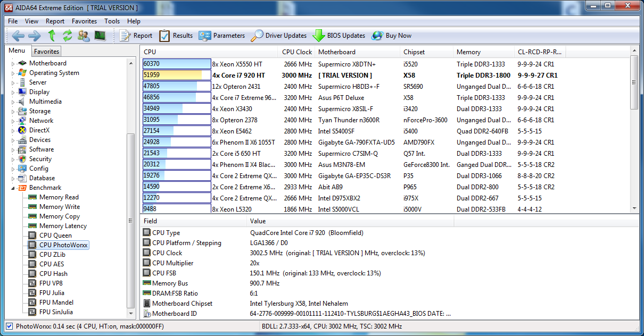Click the Report toolbar icon

136,36
